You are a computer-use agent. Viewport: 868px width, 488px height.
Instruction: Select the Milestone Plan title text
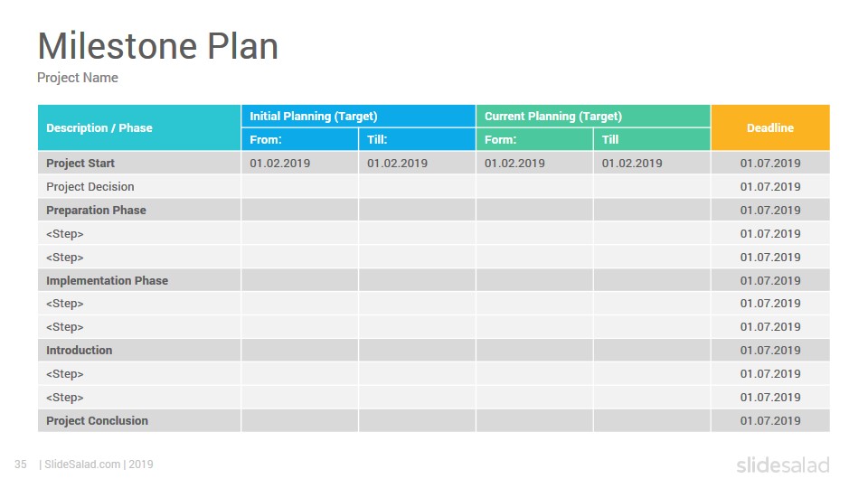tap(157, 46)
